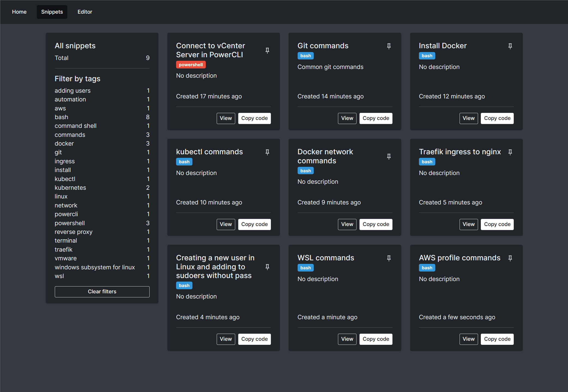Pin the Install Docker snippet
Viewport: 568px width, 392px height.
[510, 46]
